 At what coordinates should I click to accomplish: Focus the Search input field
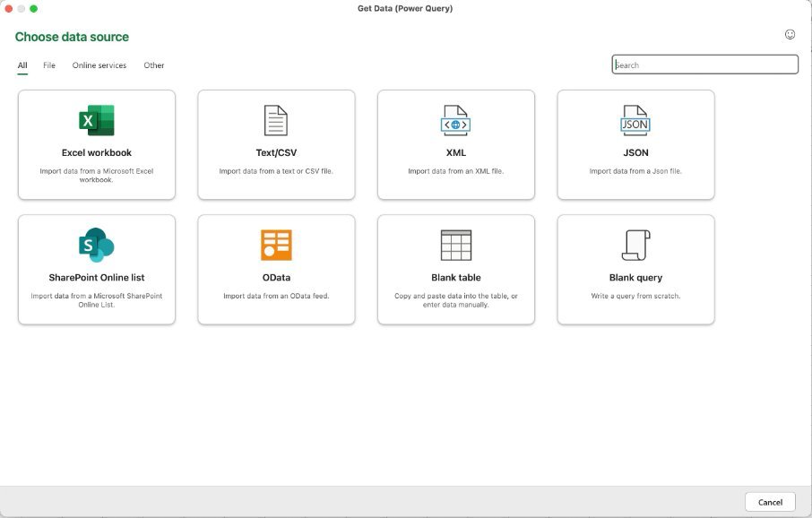point(704,65)
